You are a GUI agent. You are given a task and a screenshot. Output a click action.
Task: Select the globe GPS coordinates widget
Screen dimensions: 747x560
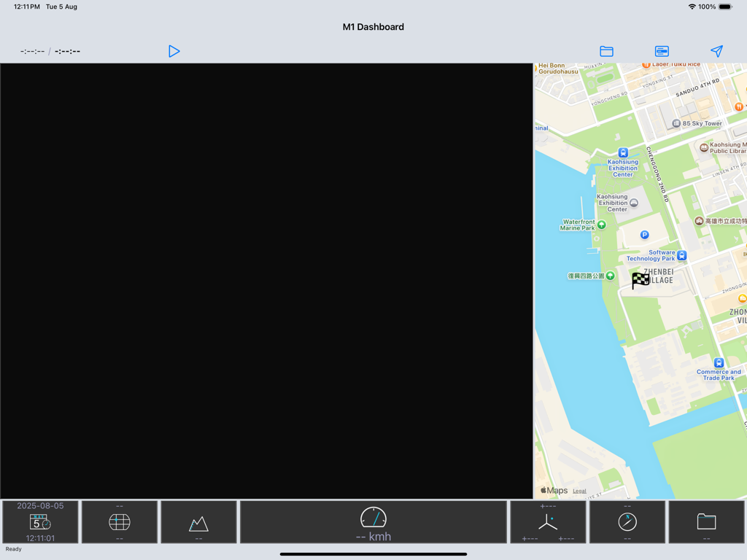point(119,521)
